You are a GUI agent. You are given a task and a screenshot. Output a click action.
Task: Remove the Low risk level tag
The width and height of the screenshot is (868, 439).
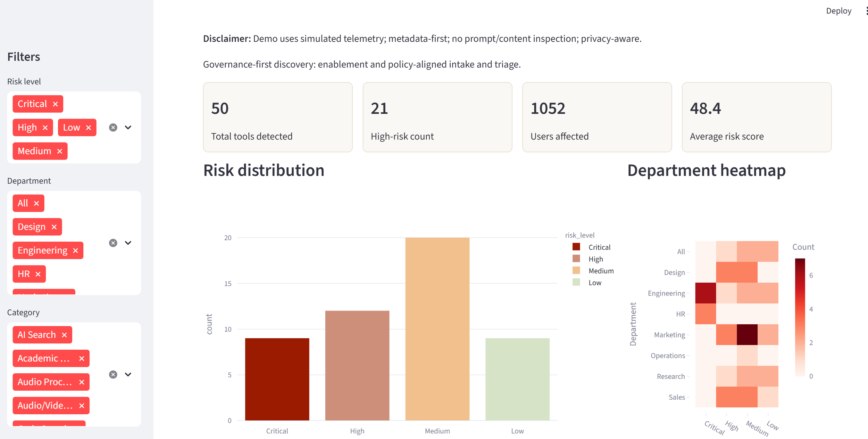89,128
